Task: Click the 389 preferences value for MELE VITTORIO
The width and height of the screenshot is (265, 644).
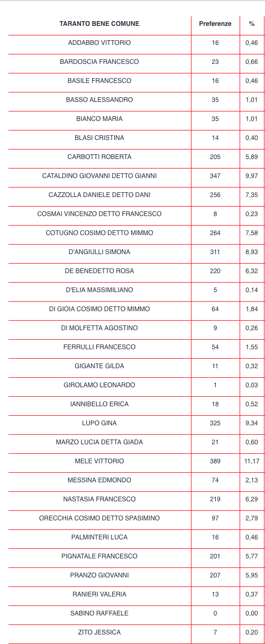Action: (x=215, y=461)
